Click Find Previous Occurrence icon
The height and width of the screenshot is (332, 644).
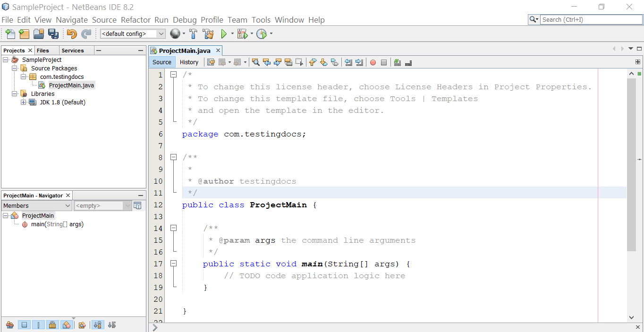(266, 62)
